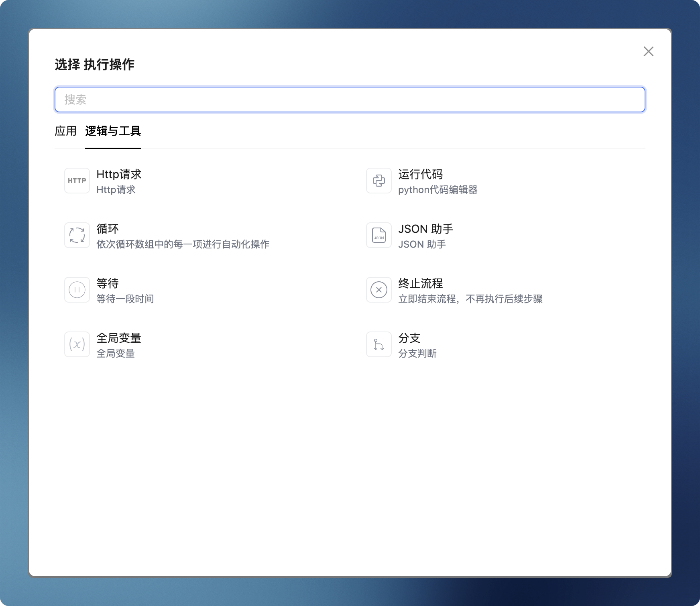
Task: Click the circled X terminate-flow icon
Action: 378,290
